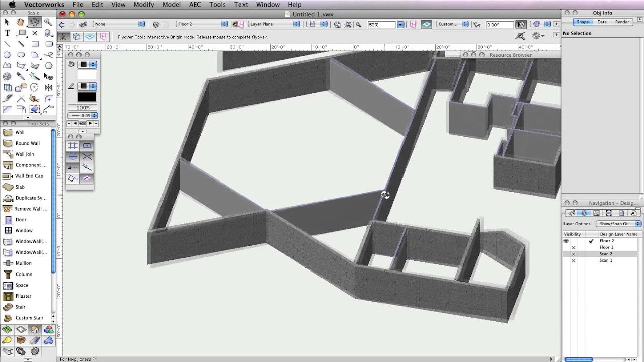Click the 100% opacity field
644x362 pixels.
(x=83, y=108)
